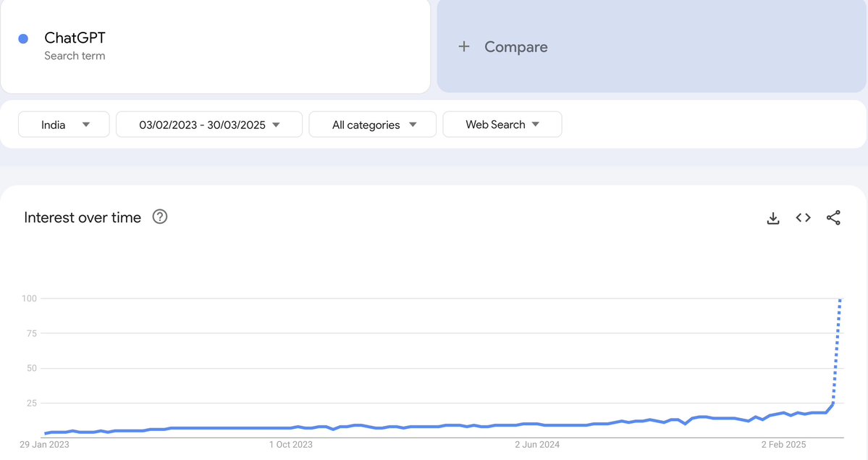Click the blue dot beside ChatGPT term
Image resolution: width=868 pixels, height=460 pixels.
tap(23, 39)
